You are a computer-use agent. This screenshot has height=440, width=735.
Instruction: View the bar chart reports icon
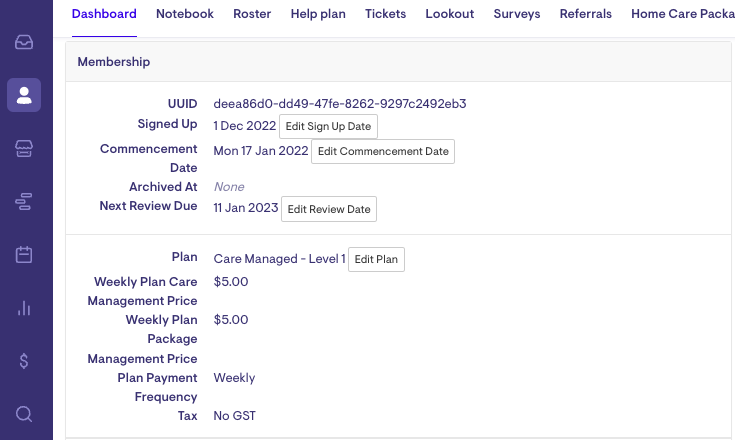(24, 308)
